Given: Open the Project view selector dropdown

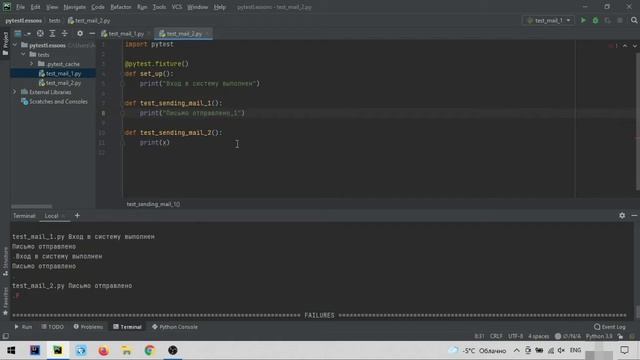Looking at the screenshot, I should coord(22,33).
